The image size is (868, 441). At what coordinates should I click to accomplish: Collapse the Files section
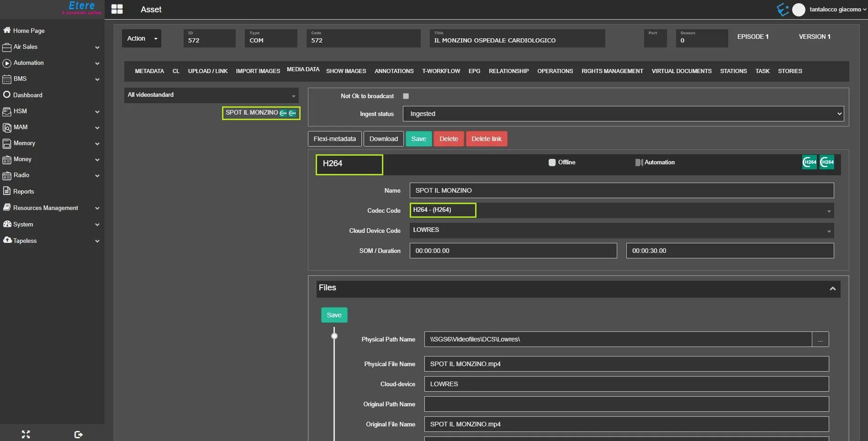[832, 289]
